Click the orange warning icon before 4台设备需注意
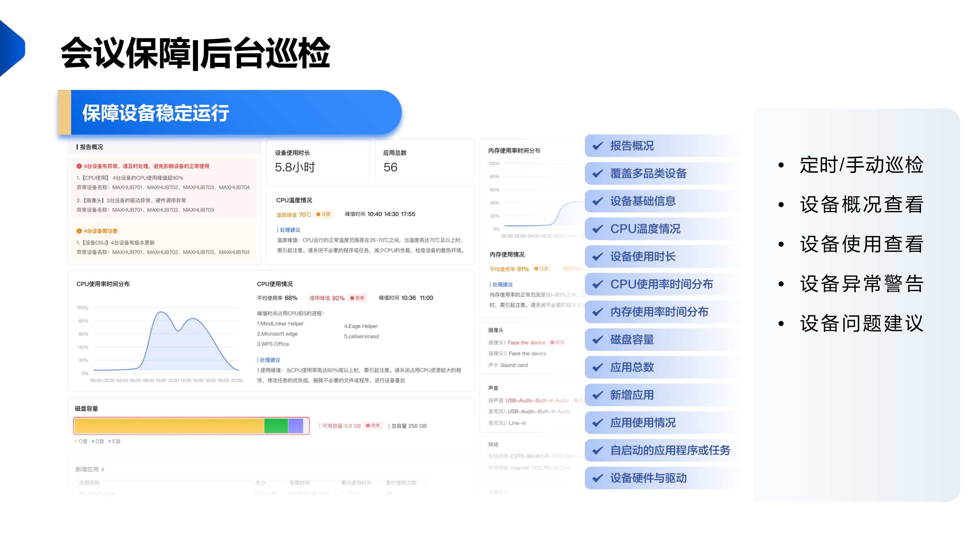The width and height of the screenshot is (980, 551). [79, 231]
